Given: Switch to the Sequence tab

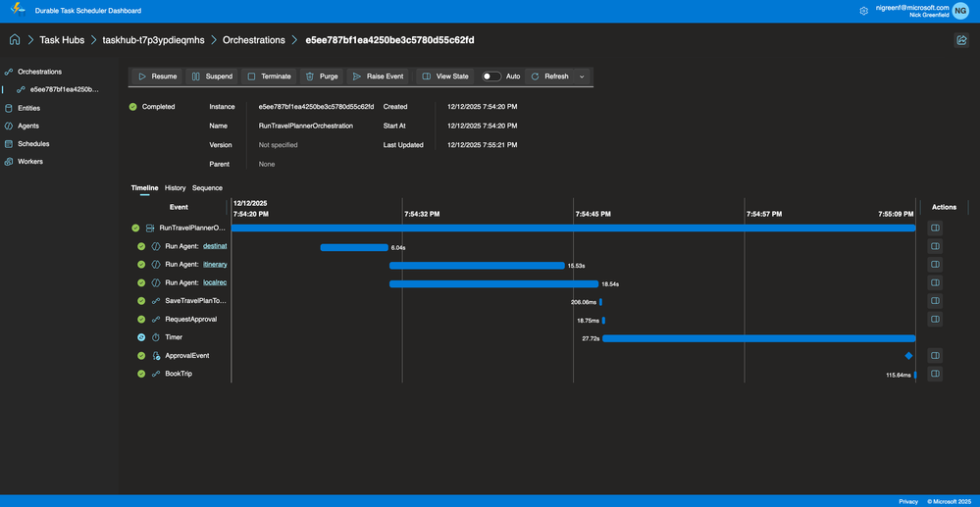Looking at the screenshot, I should 207,188.
